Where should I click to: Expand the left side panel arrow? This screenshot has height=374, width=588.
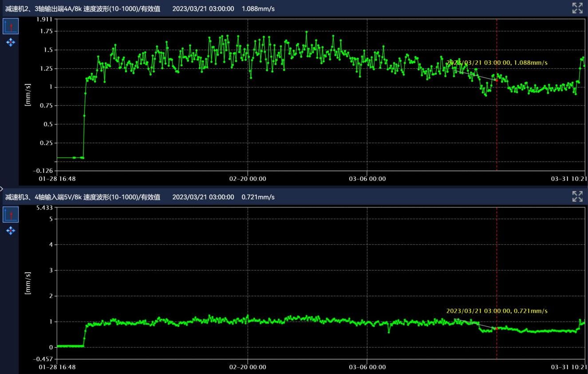tap(2, 189)
